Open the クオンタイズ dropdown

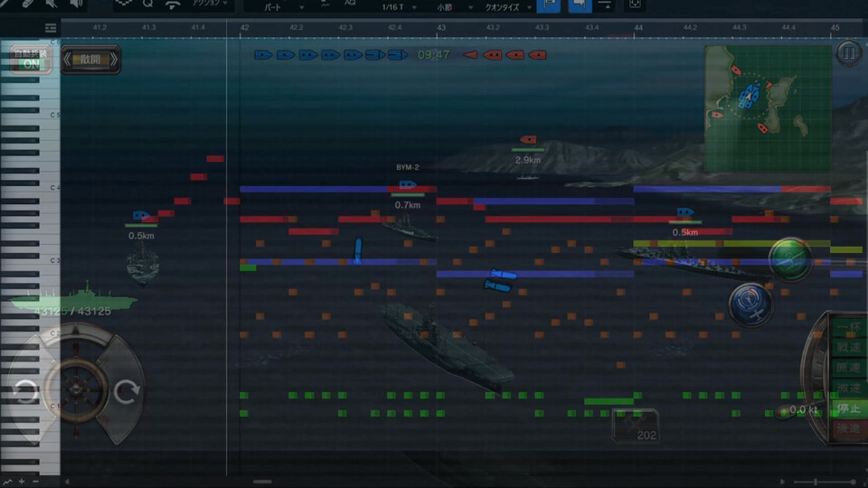point(508,6)
